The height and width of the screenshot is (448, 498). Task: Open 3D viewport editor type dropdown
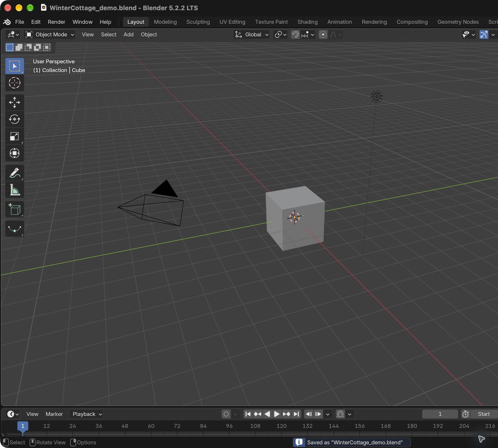point(13,35)
